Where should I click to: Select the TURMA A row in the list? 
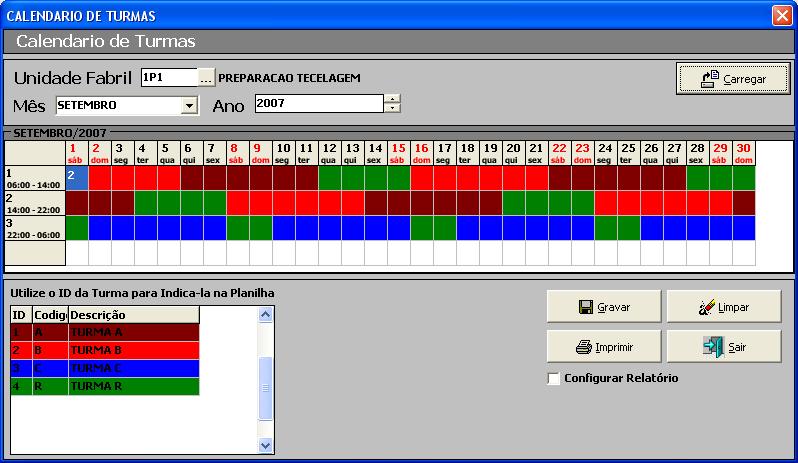[x=133, y=332]
